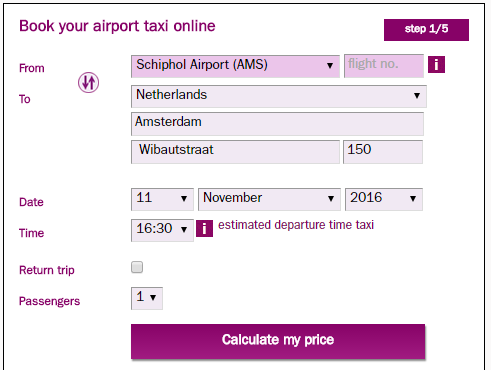
Task: Click the step 1/5 indicator
Action: [x=426, y=30]
